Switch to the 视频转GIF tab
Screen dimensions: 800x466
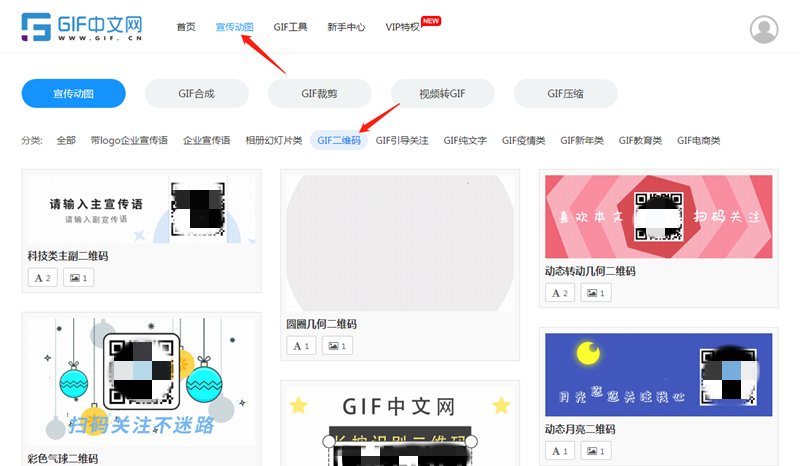coord(442,93)
